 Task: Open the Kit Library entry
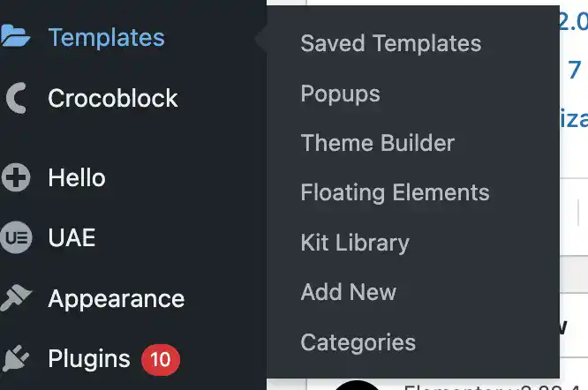355,243
